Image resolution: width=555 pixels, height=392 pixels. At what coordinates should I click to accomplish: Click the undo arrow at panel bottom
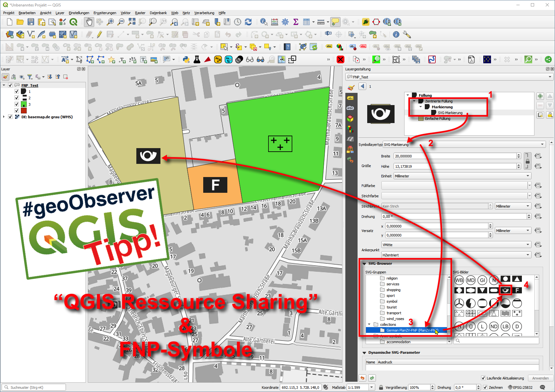click(362, 378)
